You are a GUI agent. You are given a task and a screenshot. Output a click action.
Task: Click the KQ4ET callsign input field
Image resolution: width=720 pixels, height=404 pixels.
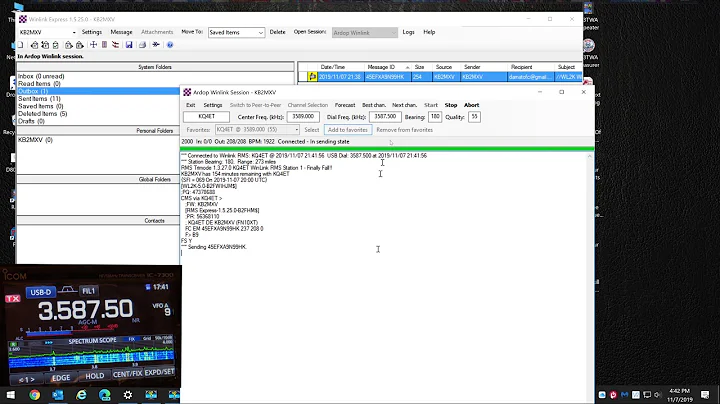pos(206,117)
